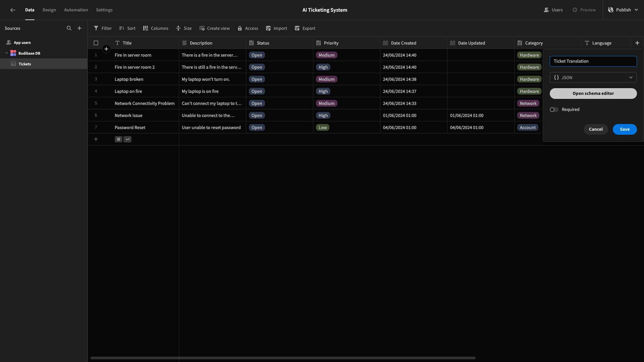Collapse the Budibase DB tree node

[7, 53]
